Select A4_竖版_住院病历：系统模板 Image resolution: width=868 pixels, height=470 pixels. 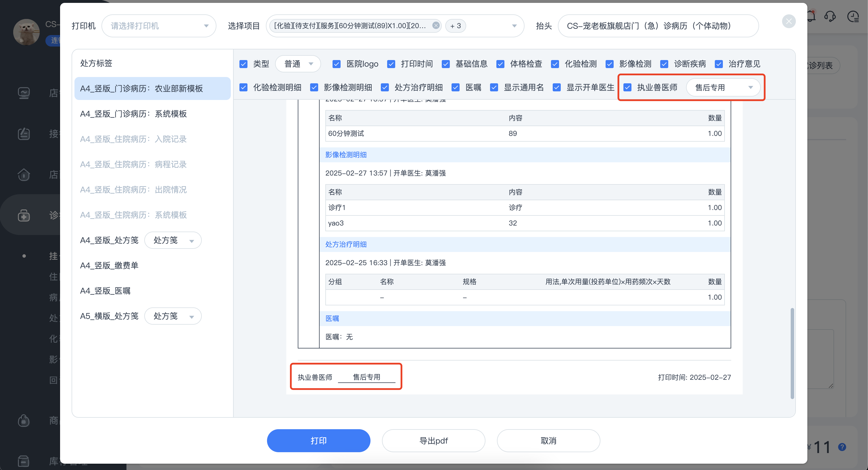point(133,215)
